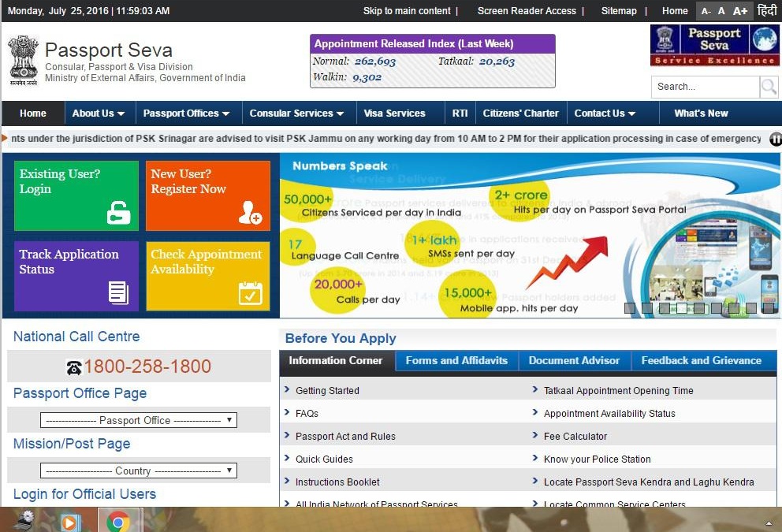The height and width of the screenshot is (532, 782).
Task: Click the Getting Started link
Action: click(326, 390)
